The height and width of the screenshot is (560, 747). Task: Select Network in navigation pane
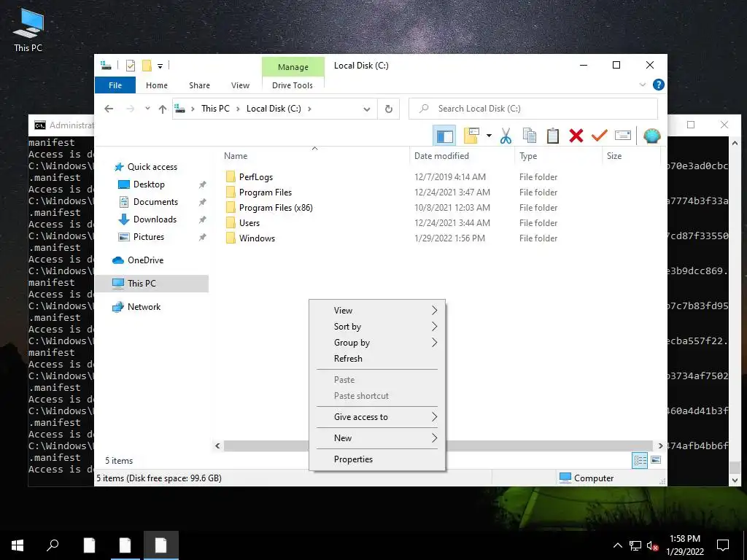144,307
